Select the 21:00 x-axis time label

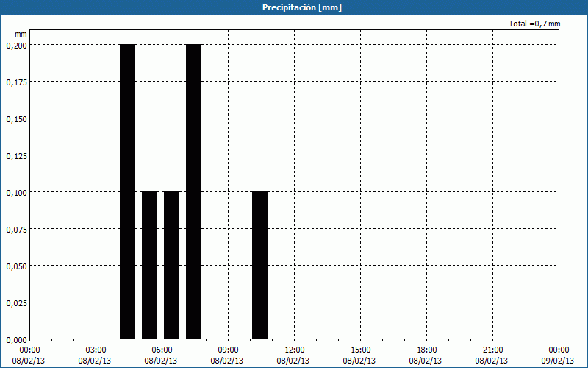tap(492, 350)
